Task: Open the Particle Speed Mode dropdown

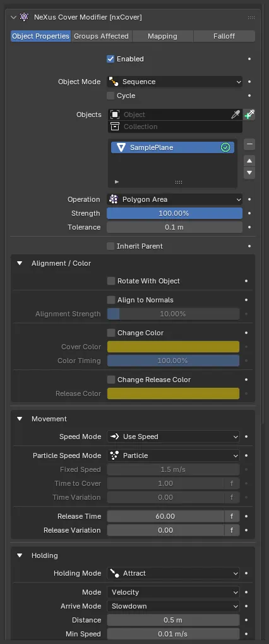Action: coord(173,455)
